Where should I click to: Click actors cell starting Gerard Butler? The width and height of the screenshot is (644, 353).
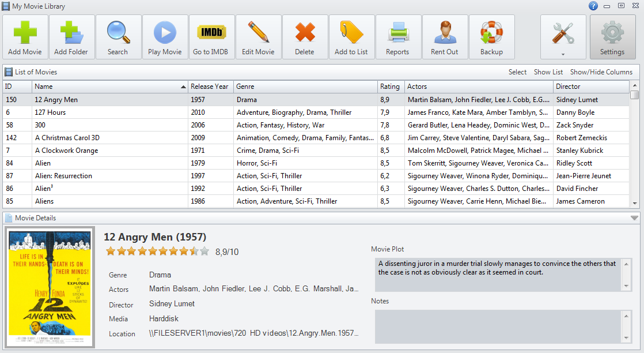[x=479, y=125]
